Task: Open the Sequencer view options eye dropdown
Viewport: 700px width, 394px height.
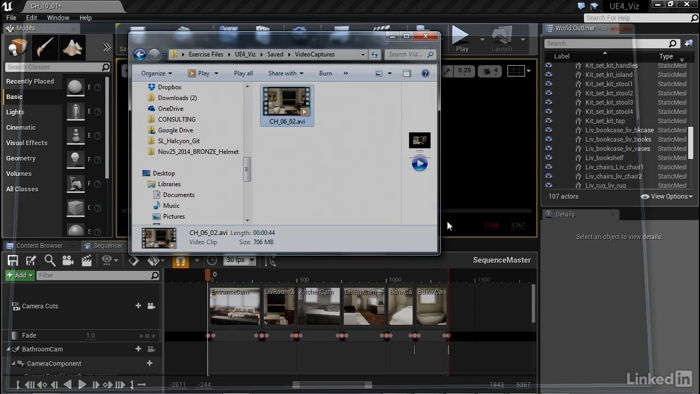Action: tap(109, 260)
